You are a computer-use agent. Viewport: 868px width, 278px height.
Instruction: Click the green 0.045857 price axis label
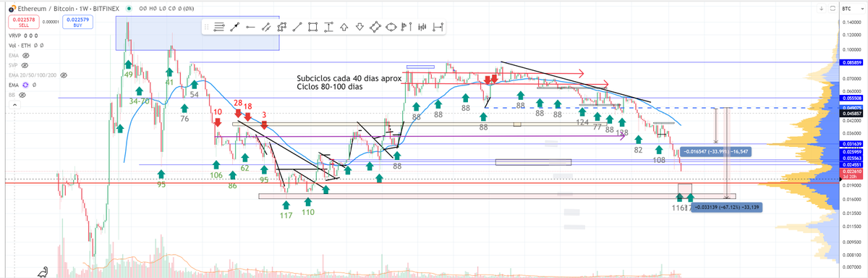tap(852, 114)
